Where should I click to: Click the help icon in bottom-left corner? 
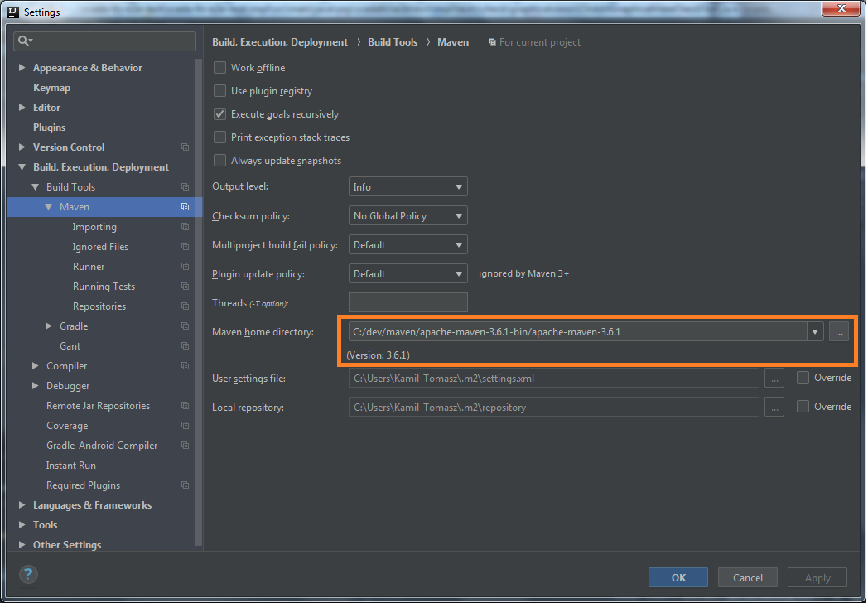(x=27, y=574)
